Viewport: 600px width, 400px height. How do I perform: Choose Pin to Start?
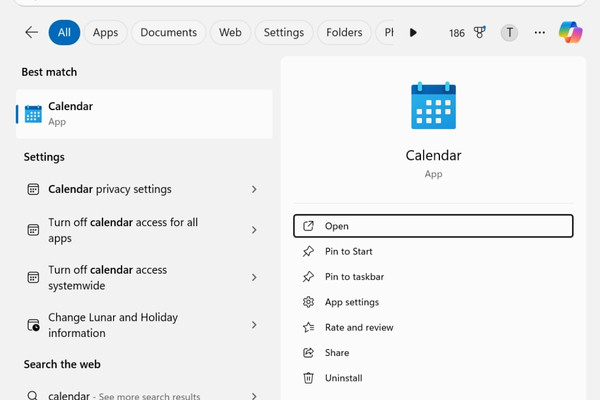click(x=433, y=251)
